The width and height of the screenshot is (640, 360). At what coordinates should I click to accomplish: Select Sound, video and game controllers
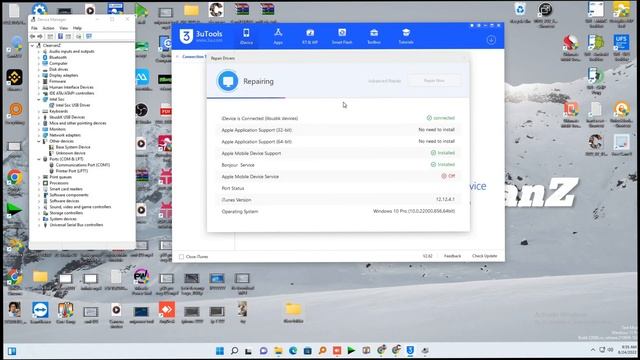(80, 207)
